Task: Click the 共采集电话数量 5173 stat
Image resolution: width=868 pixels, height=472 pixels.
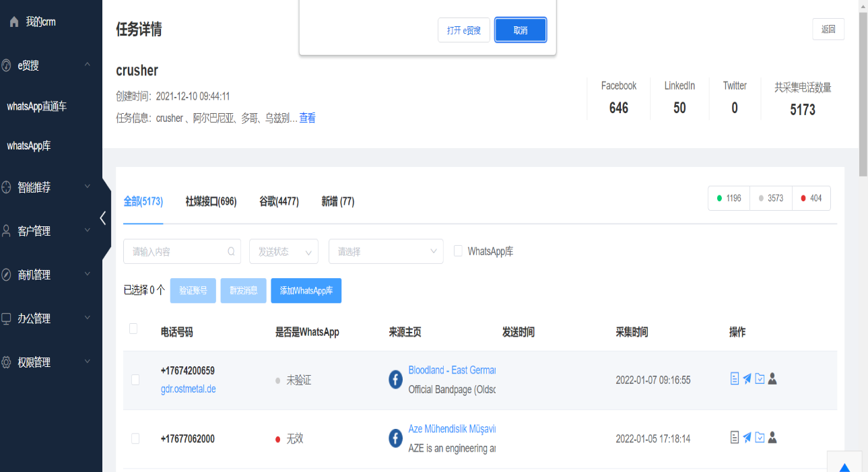Action: (x=803, y=98)
